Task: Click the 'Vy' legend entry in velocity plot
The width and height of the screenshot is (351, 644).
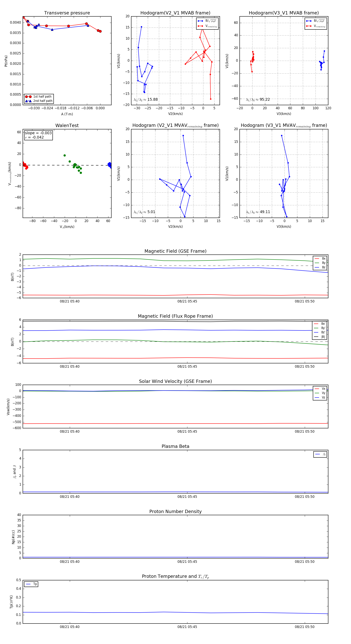Action: point(320,393)
